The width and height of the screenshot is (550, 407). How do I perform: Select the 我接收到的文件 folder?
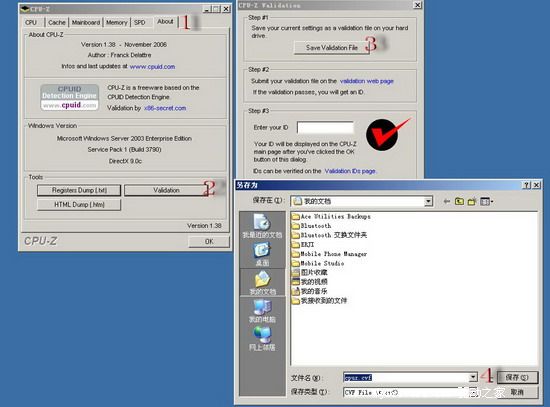click(x=319, y=301)
